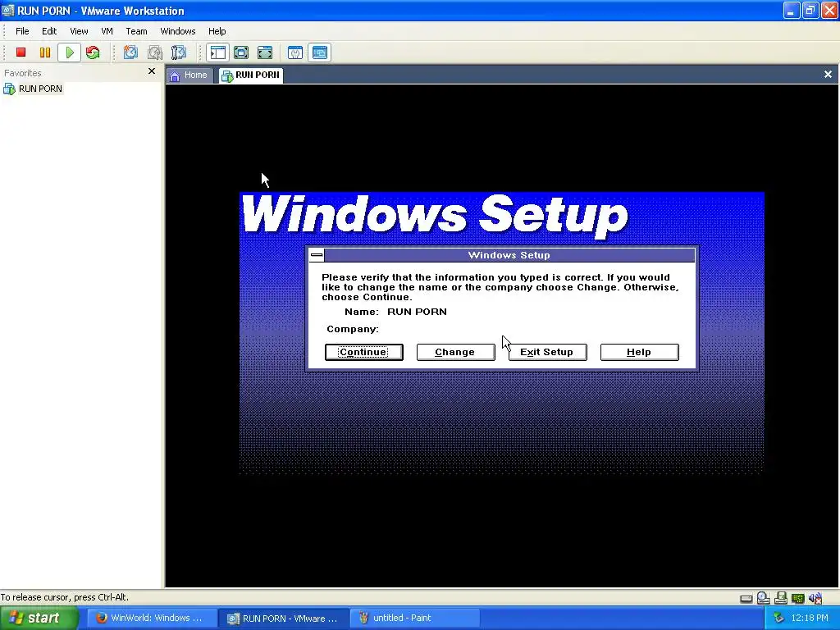Click the red Power Off stop icon
840x630 pixels.
21,52
